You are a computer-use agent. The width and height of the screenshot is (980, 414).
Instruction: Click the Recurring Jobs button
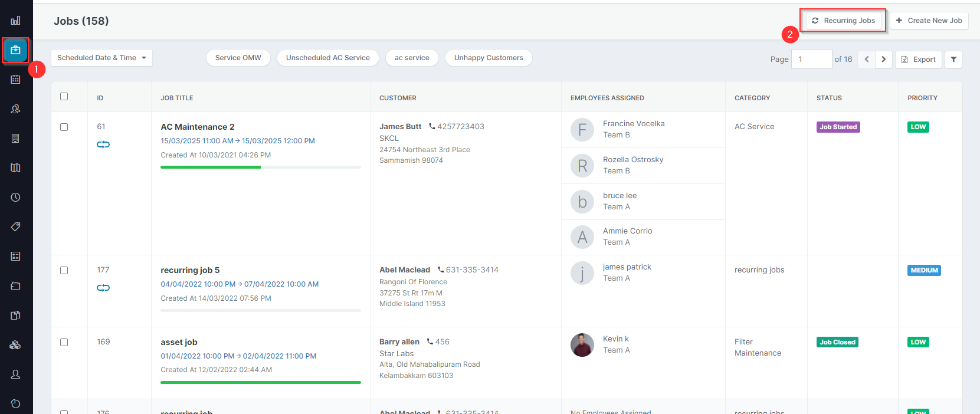pos(843,21)
